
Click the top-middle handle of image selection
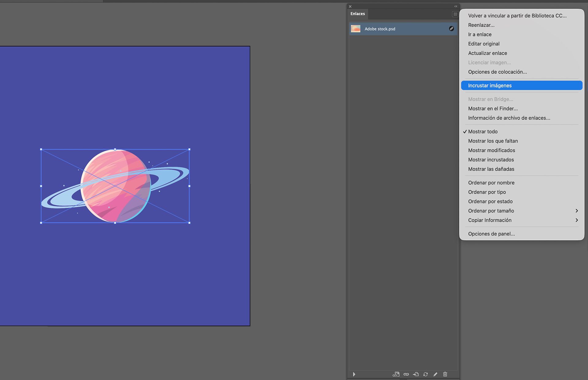tap(115, 149)
